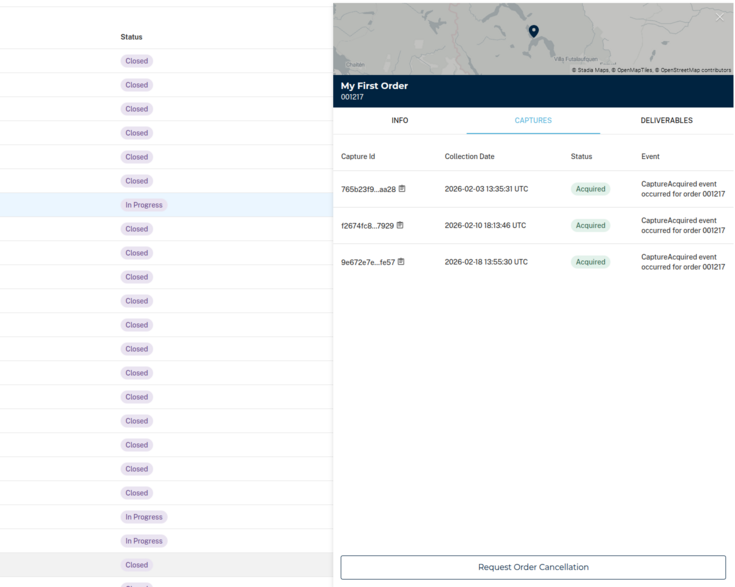Click the Status header in the orders list
The image size is (735, 587).
tap(131, 37)
